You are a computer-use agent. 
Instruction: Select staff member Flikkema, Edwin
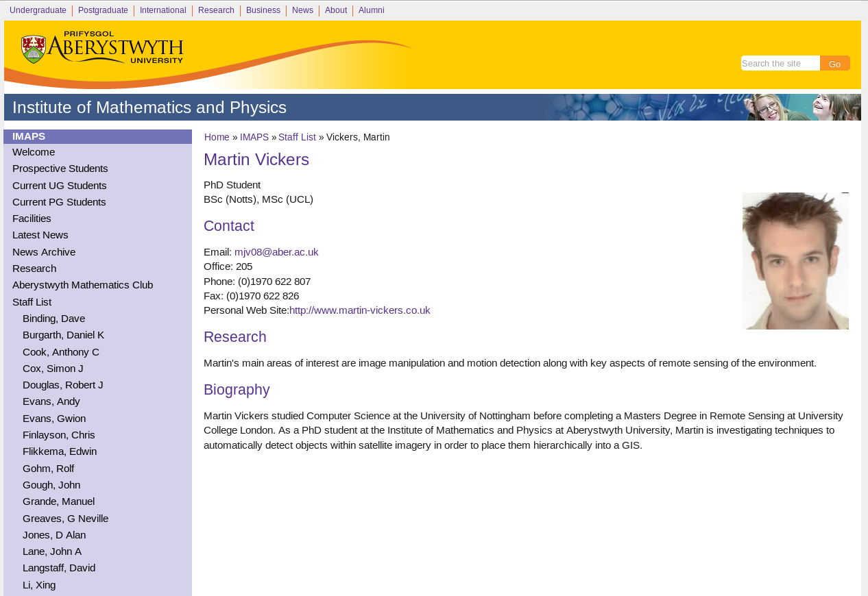(60, 451)
